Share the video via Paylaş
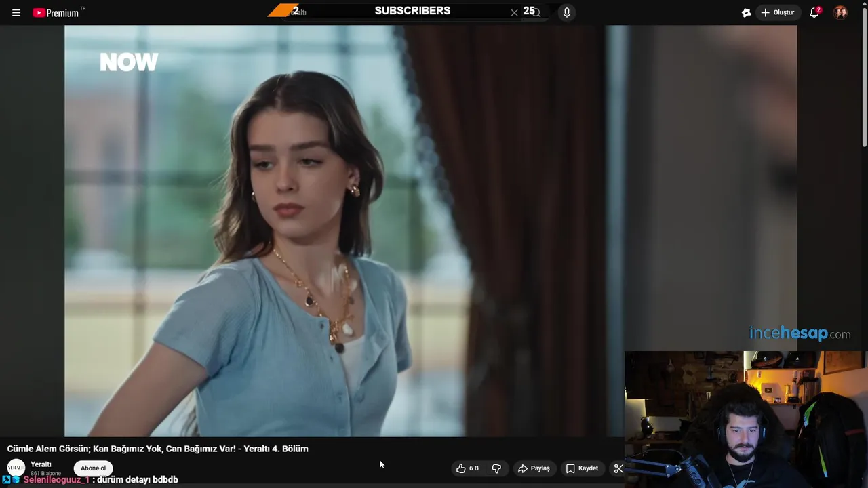 [x=534, y=468]
